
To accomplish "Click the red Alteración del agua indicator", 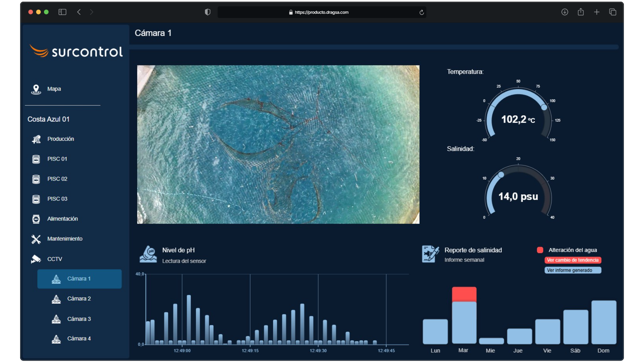I will [x=540, y=250].
